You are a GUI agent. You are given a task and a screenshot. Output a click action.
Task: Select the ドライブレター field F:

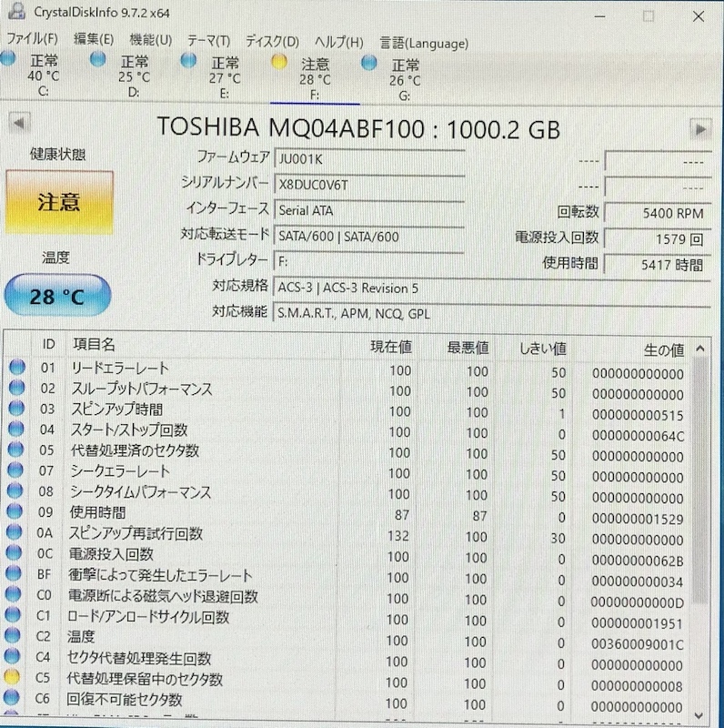tap(369, 262)
